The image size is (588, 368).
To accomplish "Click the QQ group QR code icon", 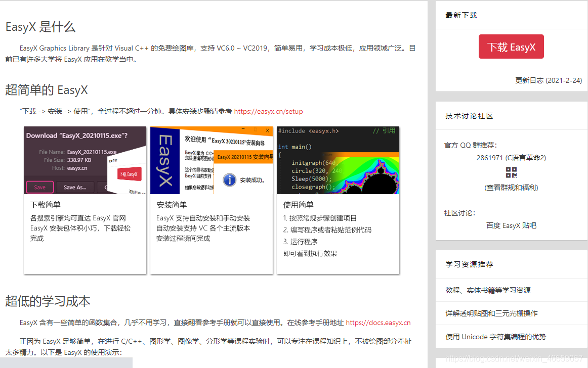I will point(511,172).
